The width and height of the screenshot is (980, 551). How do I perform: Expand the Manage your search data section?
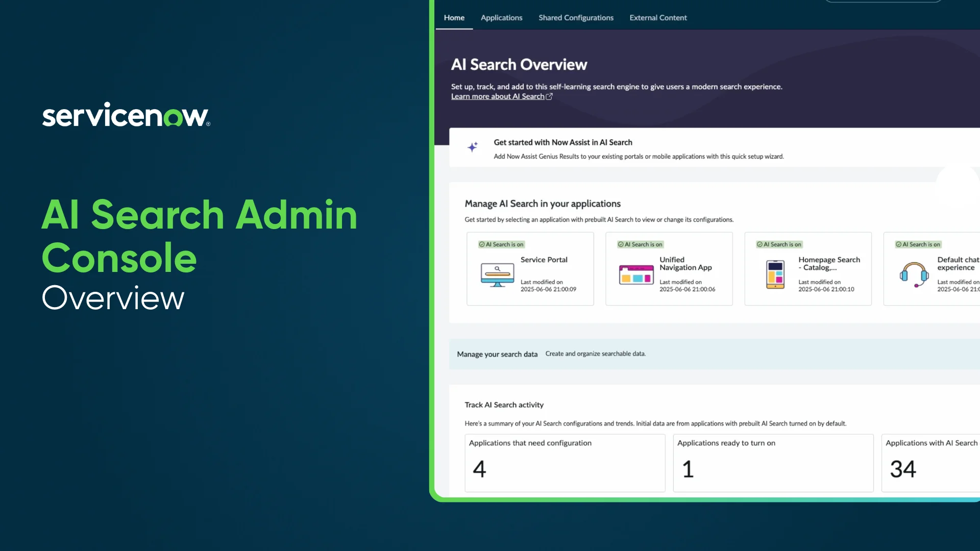point(497,354)
